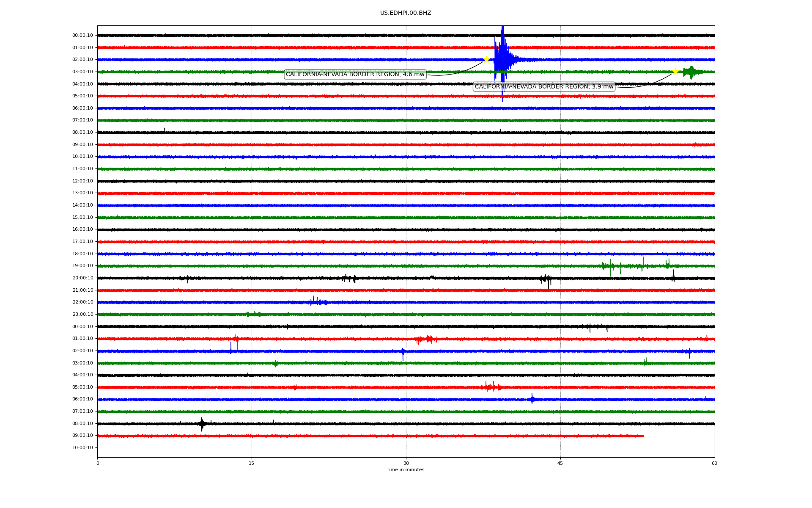Click the 22:00:10 time label
The image size is (812, 508).
tap(82, 302)
